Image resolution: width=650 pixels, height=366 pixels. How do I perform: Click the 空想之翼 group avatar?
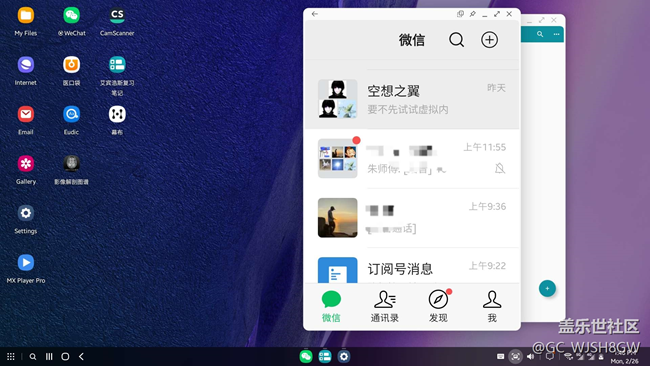pyautogui.click(x=337, y=99)
